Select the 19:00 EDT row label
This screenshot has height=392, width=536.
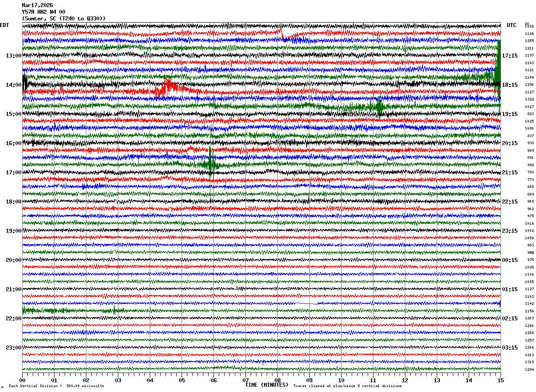14,231
